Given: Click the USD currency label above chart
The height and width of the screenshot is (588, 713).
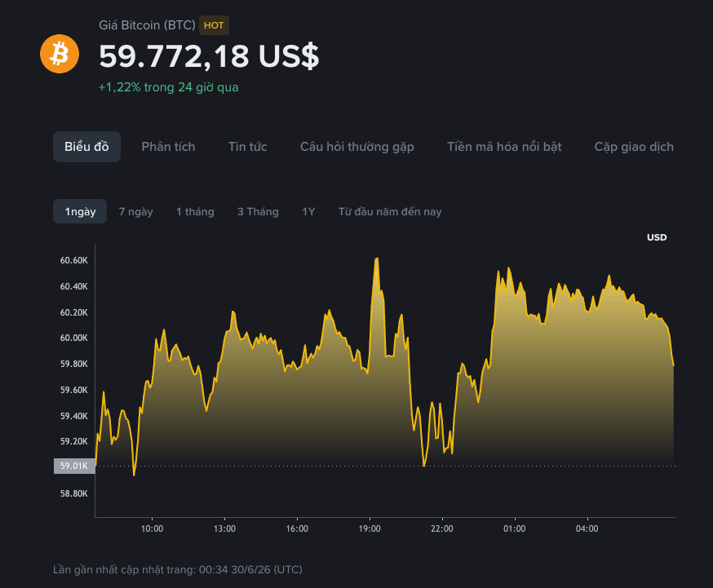Looking at the screenshot, I should pos(657,237).
